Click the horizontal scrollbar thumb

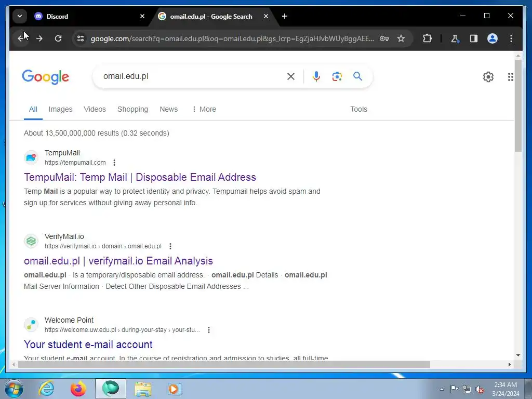click(224, 364)
